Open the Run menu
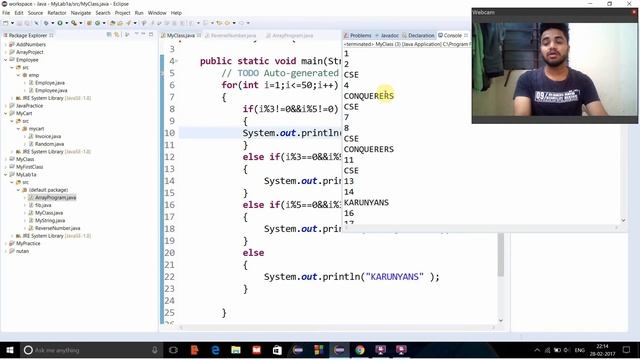Image resolution: width=640 pixels, height=360 pixels. tap(139, 13)
